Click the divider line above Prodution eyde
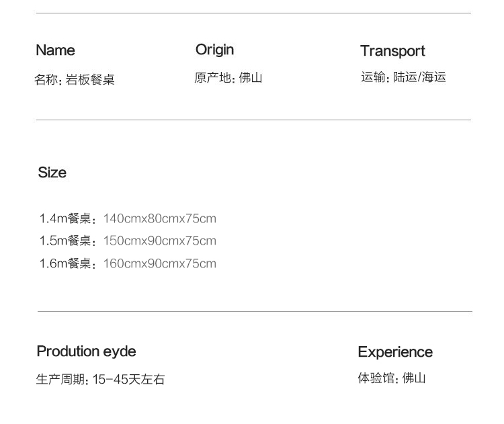The image size is (504, 424). click(x=254, y=312)
